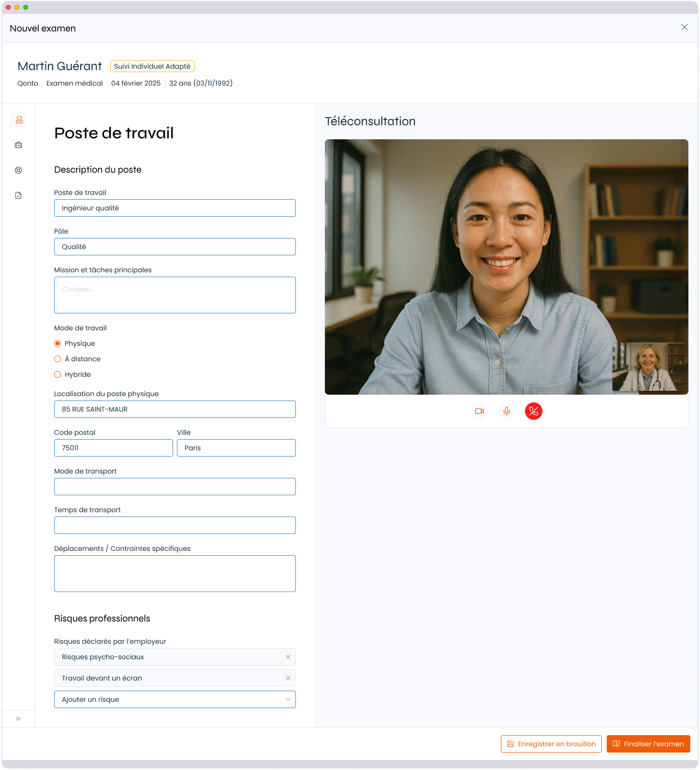700x770 pixels.
Task: Select Physique work mode
Action: [58, 343]
